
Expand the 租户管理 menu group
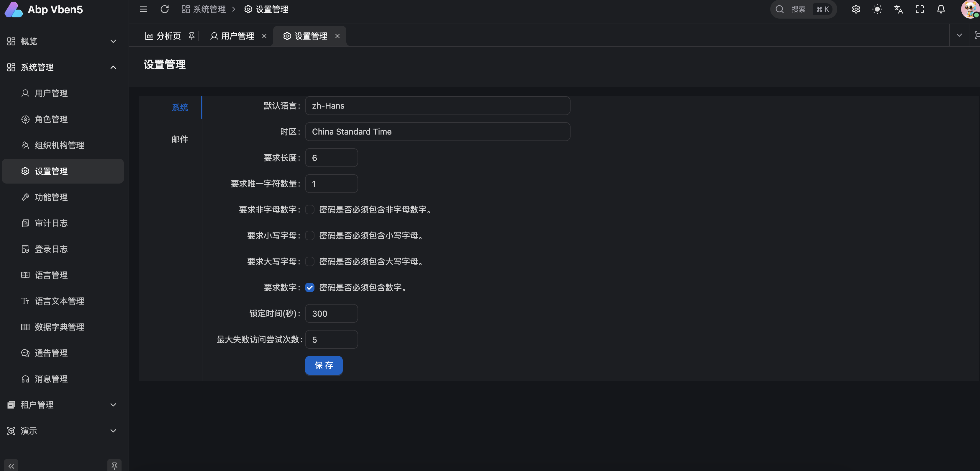coord(63,405)
